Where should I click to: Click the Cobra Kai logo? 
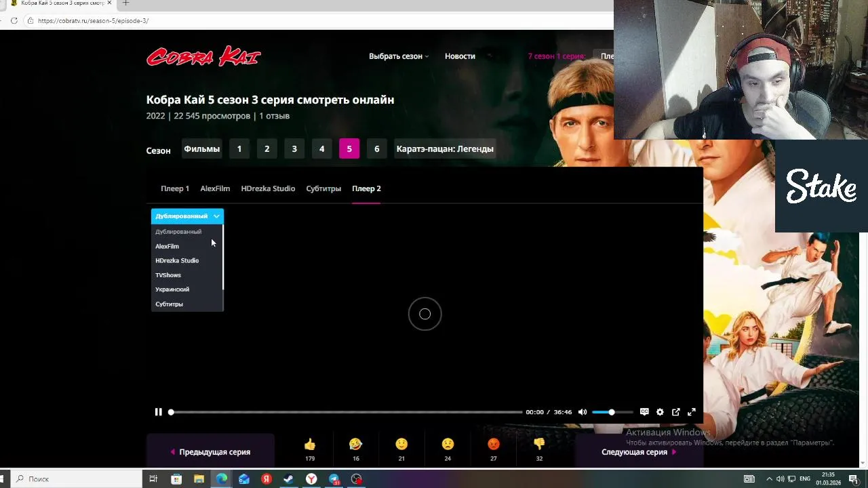[203, 56]
